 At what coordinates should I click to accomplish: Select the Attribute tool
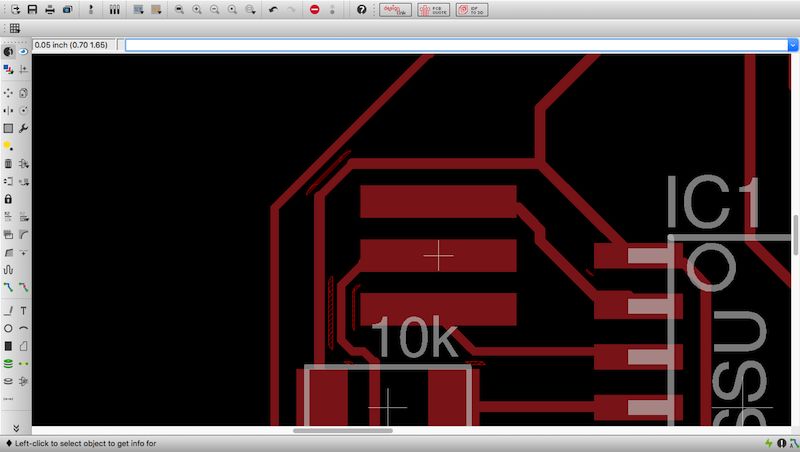[23, 381]
